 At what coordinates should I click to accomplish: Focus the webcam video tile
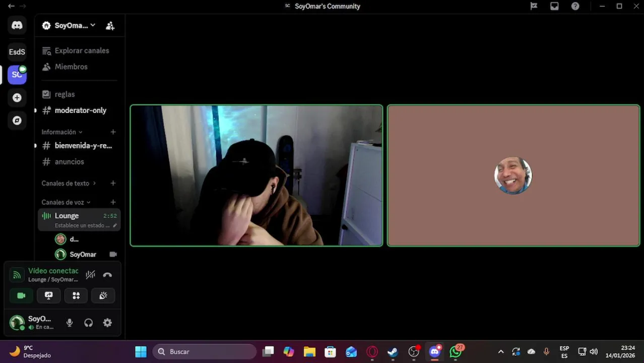click(x=256, y=175)
